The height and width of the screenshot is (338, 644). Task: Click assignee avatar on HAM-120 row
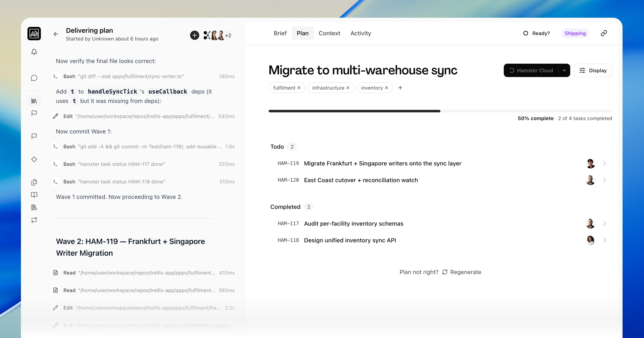(x=591, y=180)
